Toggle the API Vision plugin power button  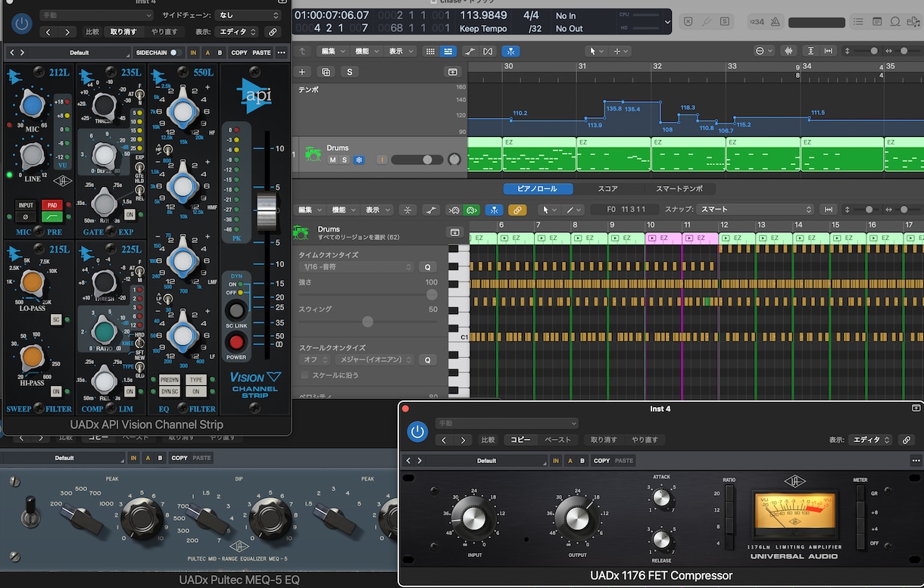point(22,23)
